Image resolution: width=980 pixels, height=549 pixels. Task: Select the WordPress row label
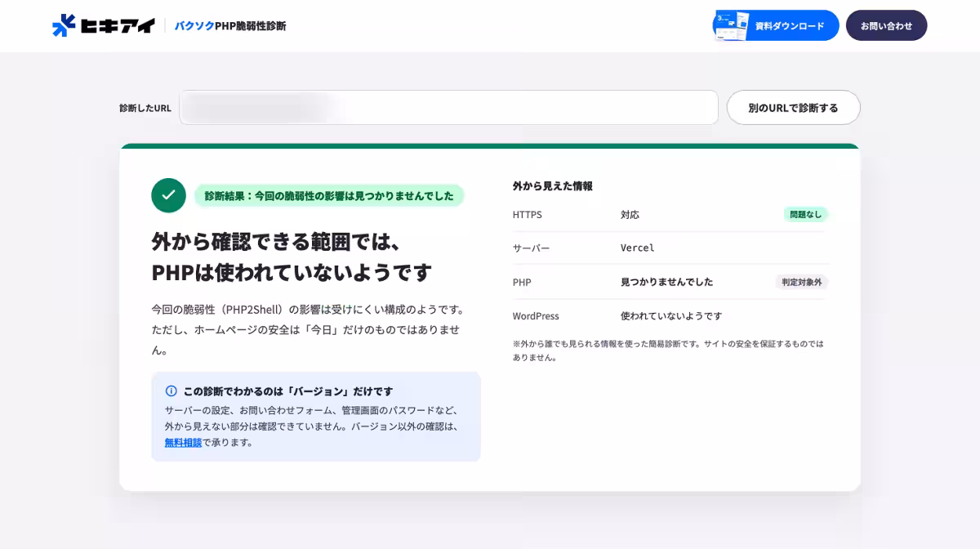click(x=536, y=316)
